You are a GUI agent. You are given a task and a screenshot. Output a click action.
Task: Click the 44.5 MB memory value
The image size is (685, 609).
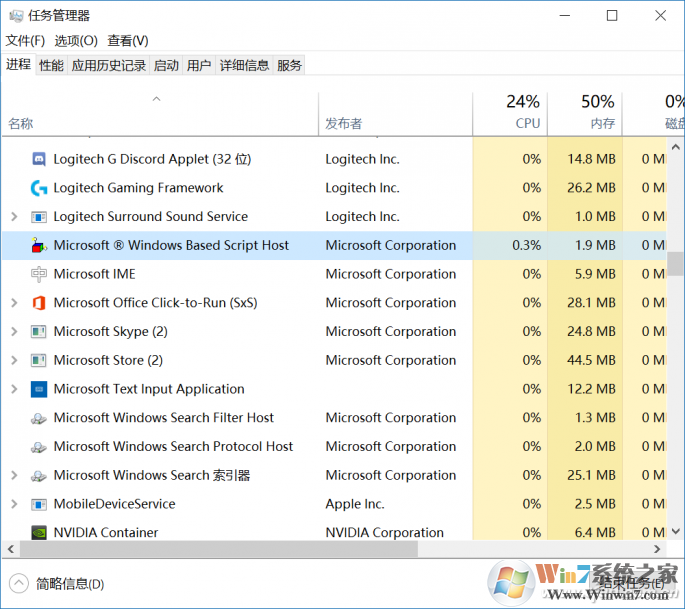point(591,360)
